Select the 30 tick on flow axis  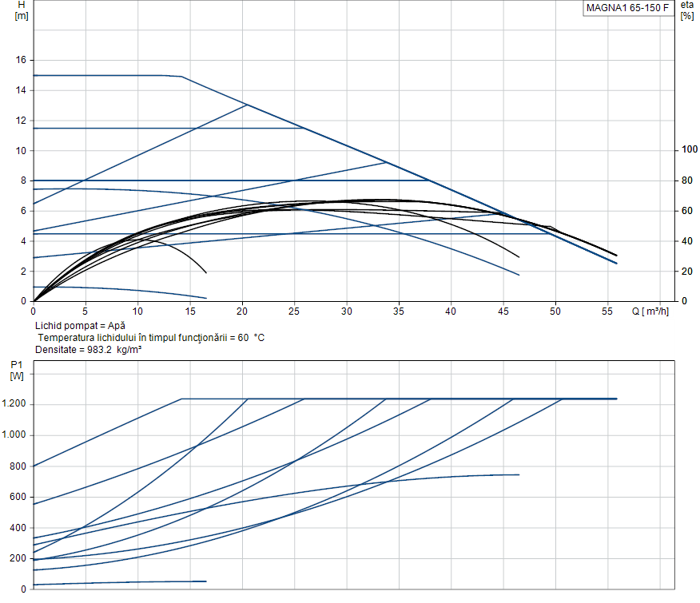(346, 311)
